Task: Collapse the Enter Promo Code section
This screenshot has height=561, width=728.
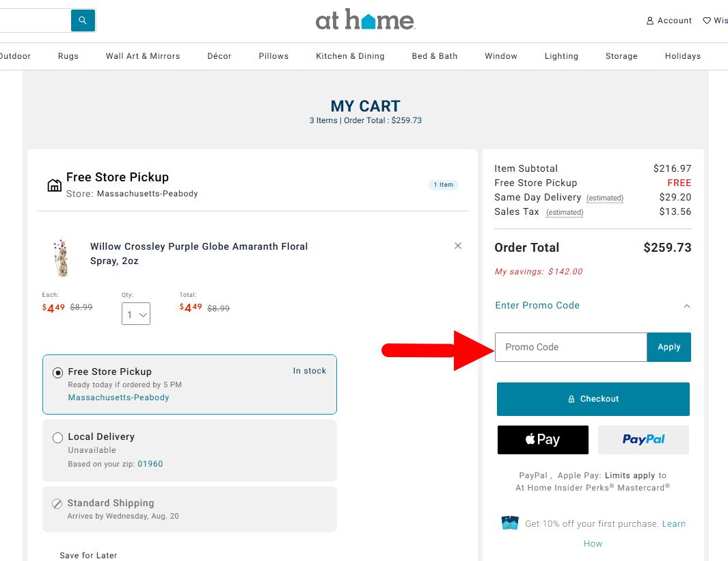Action: pos(687,306)
